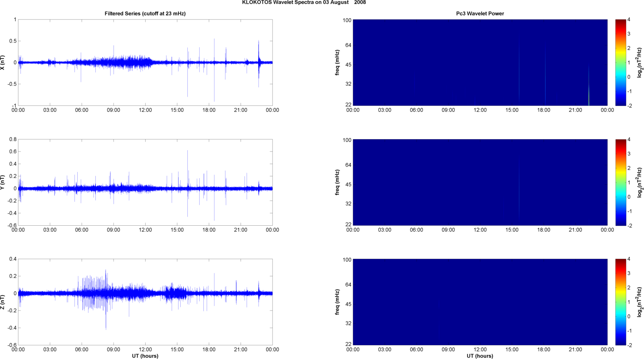Click the -0.5 tick on the X series axis
Image resolution: width=644 pixels, height=359 pixels.
point(12,84)
